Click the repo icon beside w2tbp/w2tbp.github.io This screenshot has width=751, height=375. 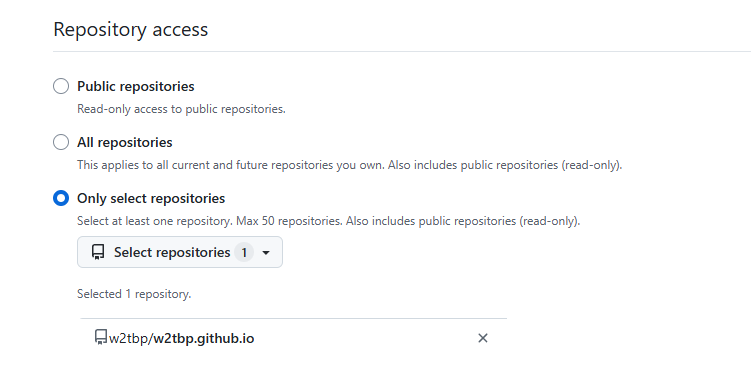101,337
